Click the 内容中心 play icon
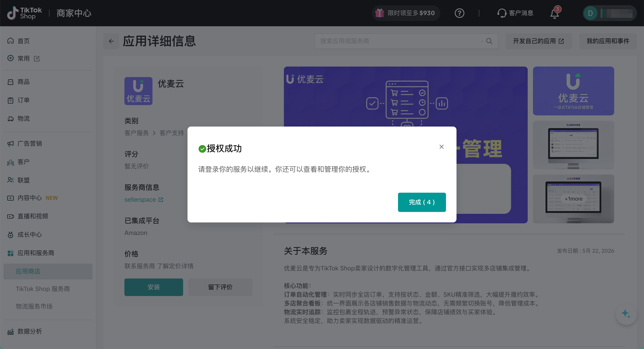 click(10, 198)
